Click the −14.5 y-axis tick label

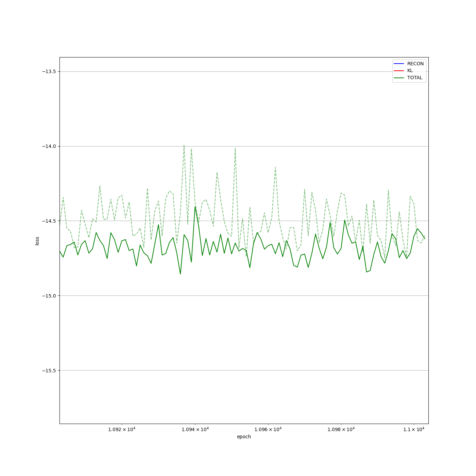click(x=49, y=221)
